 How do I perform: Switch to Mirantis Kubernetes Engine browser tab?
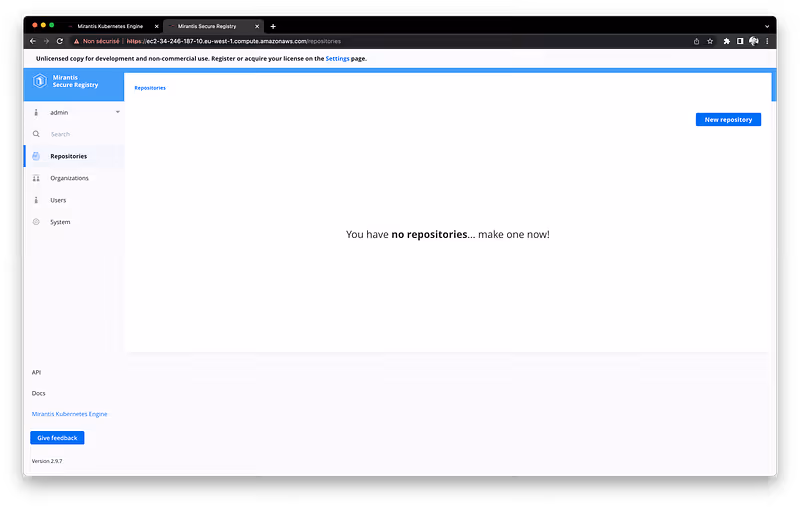tap(110, 26)
